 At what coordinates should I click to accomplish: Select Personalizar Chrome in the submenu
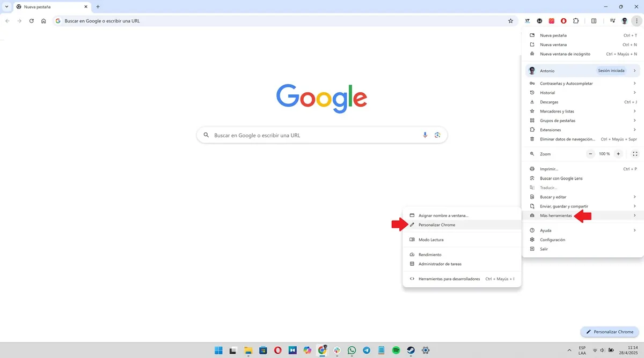[437, 225]
